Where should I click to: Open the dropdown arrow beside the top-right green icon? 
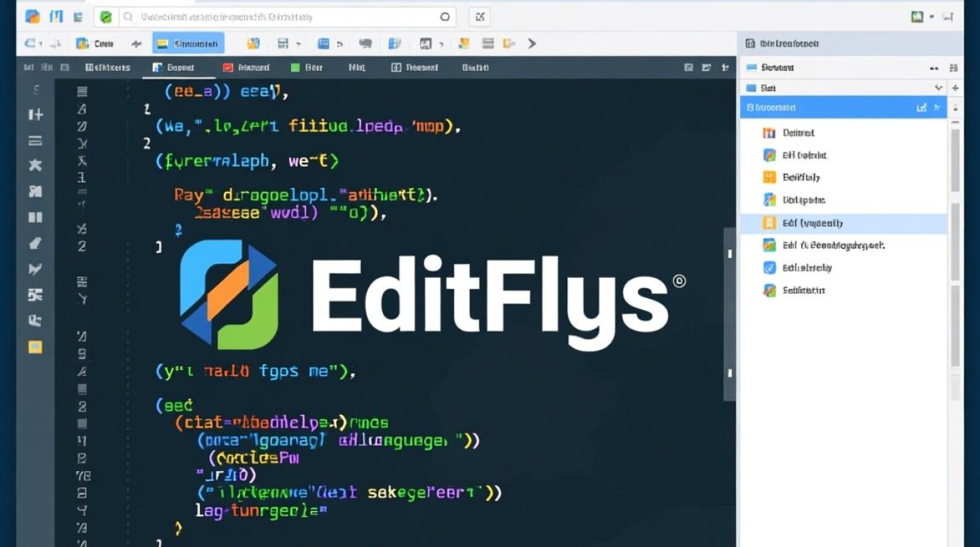pyautogui.click(x=932, y=17)
